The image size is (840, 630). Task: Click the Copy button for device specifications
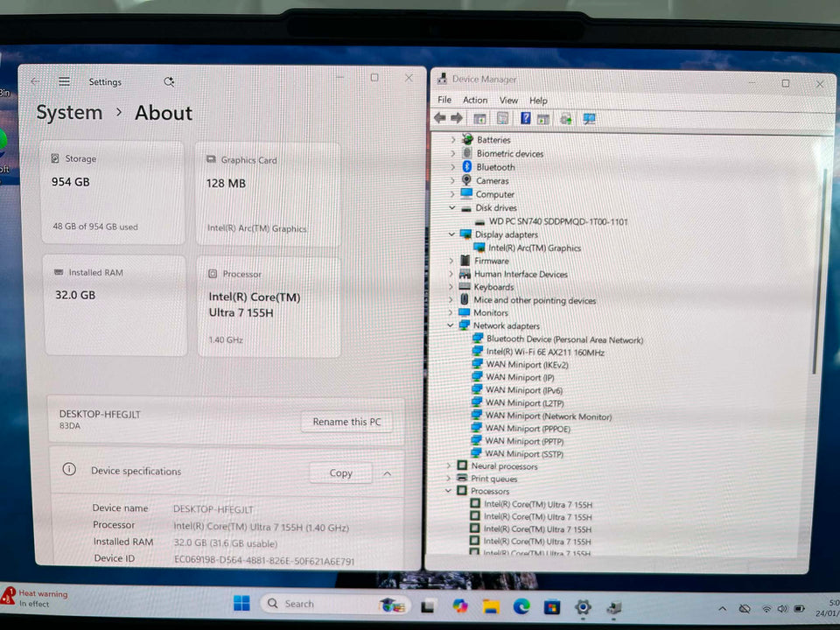pyautogui.click(x=340, y=472)
